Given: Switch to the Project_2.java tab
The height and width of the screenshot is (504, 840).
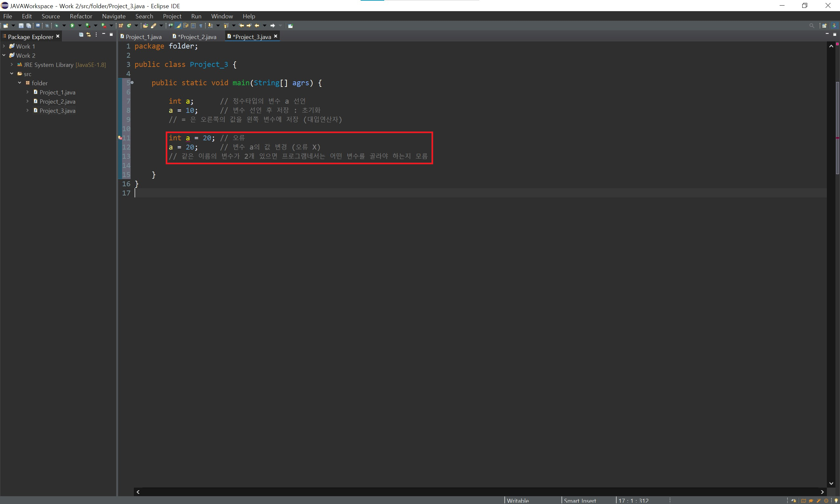Looking at the screenshot, I should (197, 37).
